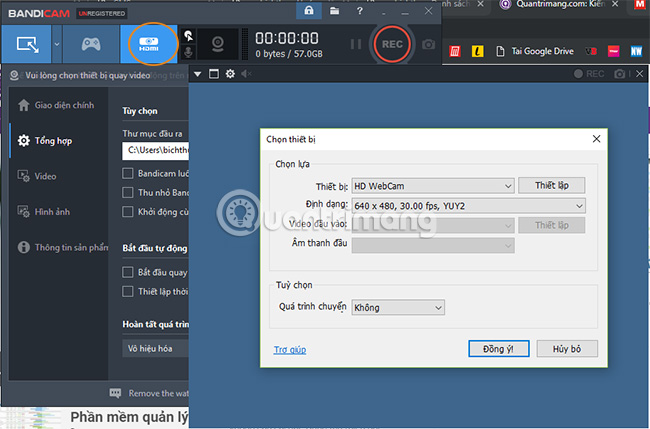Select the screen recording mode icon
The width and height of the screenshot is (650, 429).
(x=27, y=44)
